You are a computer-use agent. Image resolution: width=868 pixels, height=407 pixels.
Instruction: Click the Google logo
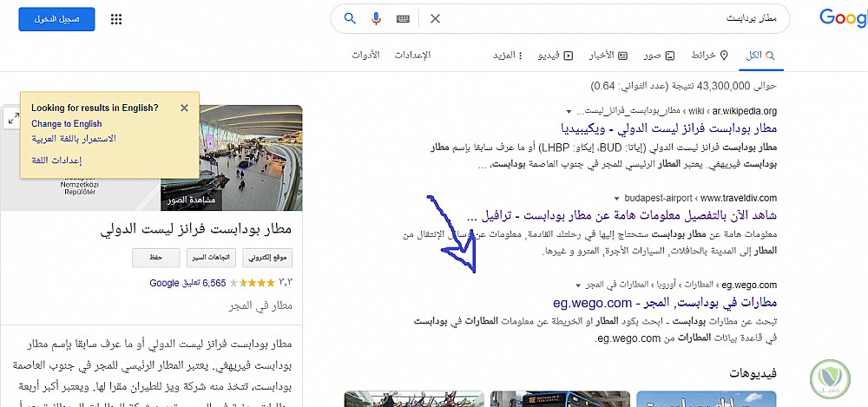(844, 19)
